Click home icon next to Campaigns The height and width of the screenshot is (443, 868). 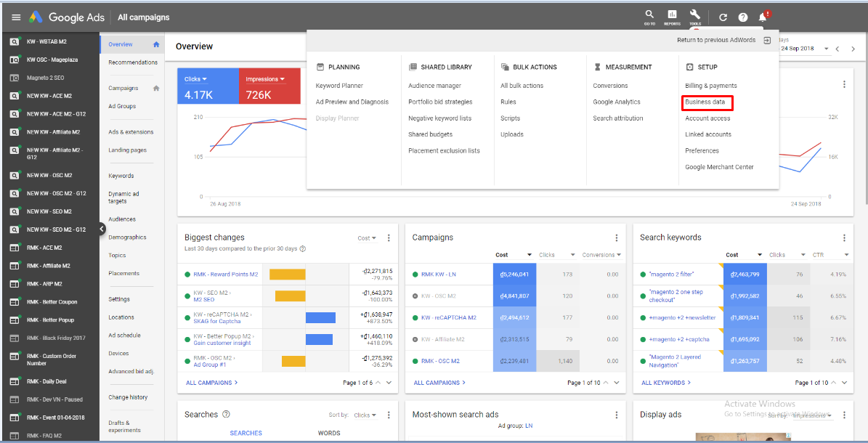(x=156, y=88)
